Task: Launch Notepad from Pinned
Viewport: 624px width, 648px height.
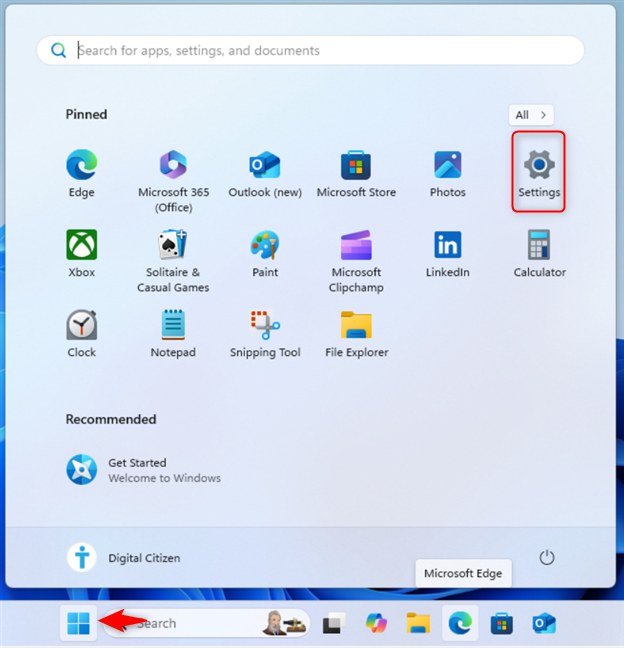Action: pyautogui.click(x=173, y=334)
